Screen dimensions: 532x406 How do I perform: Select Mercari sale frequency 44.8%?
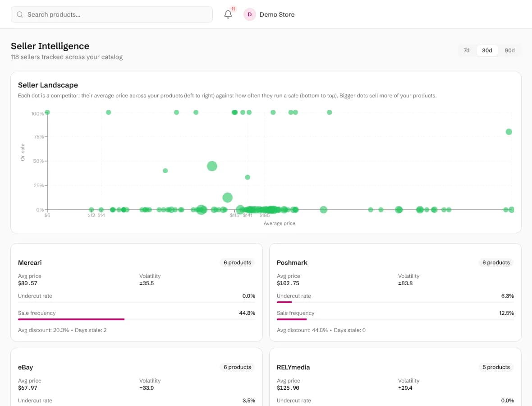pyautogui.click(x=247, y=313)
